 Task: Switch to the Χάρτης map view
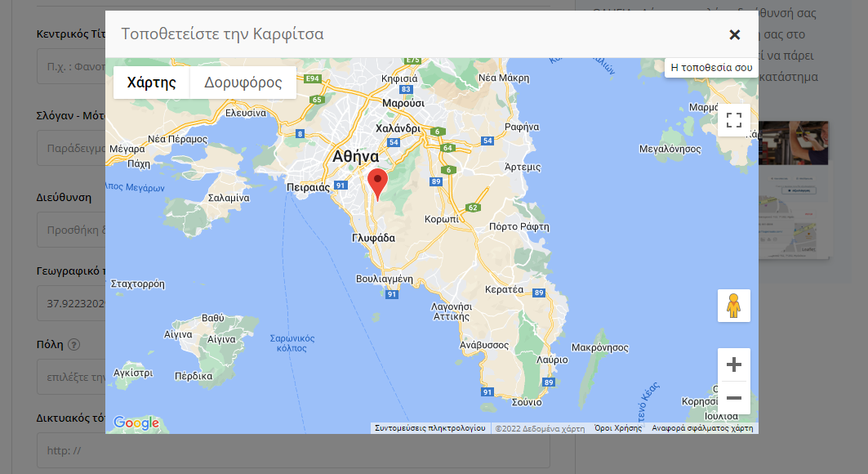click(152, 83)
